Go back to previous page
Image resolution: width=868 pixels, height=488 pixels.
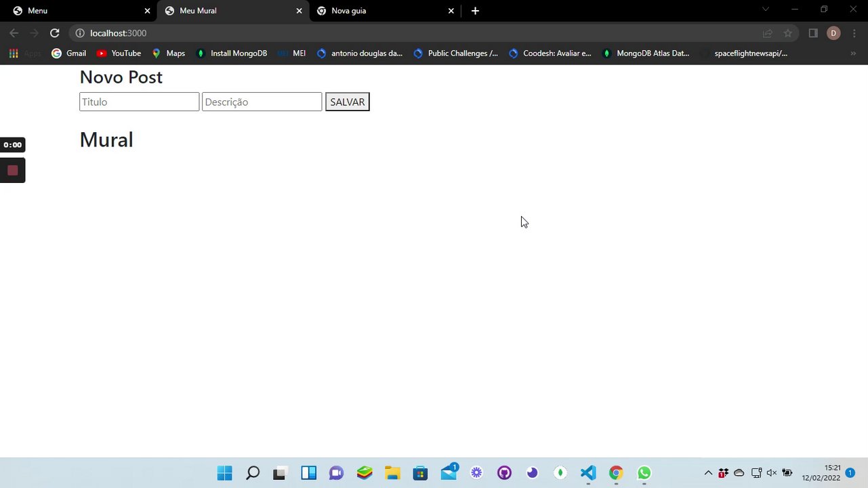pyautogui.click(x=14, y=33)
